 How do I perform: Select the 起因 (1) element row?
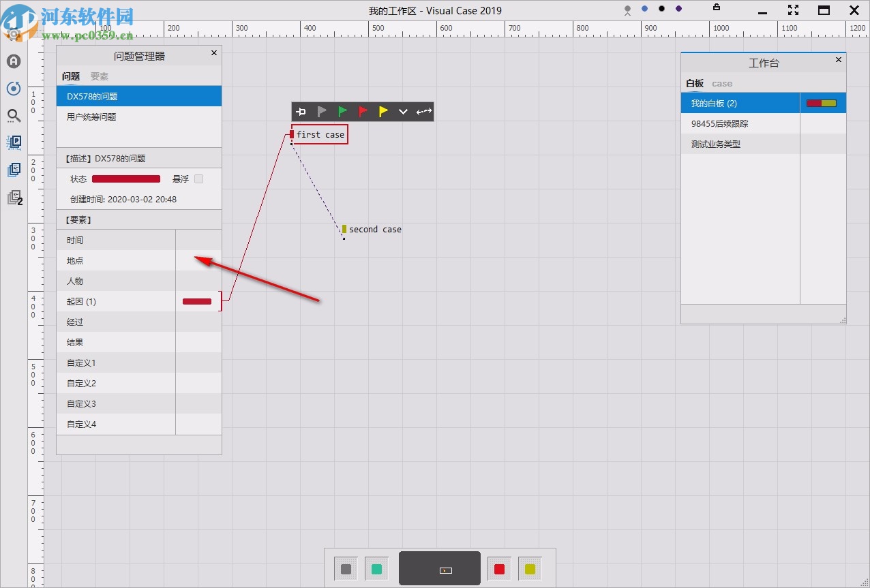click(139, 301)
